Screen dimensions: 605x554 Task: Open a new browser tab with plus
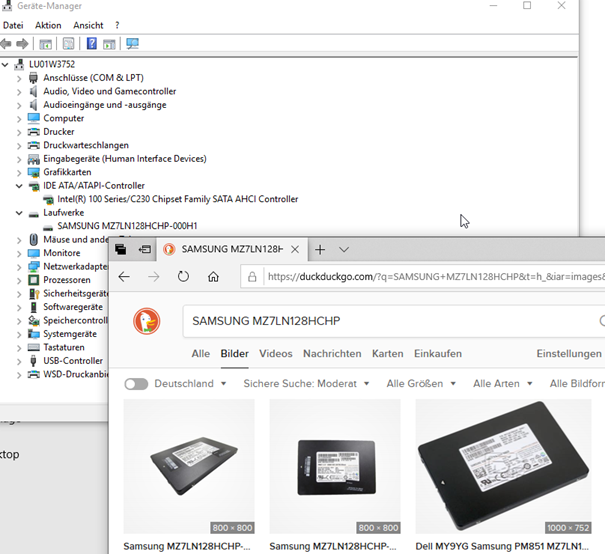(x=320, y=249)
